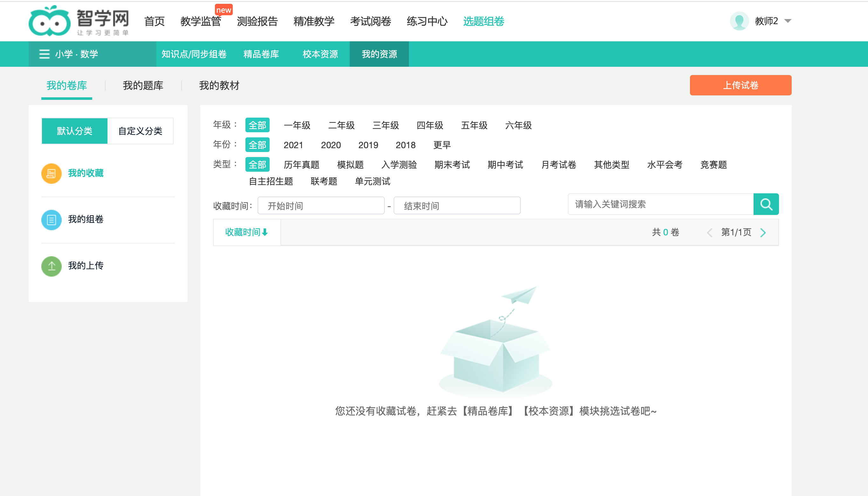Switch to 自定义分类 toggle
Image resolution: width=868 pixels, height=496 pixels.
tap(140, 131)
